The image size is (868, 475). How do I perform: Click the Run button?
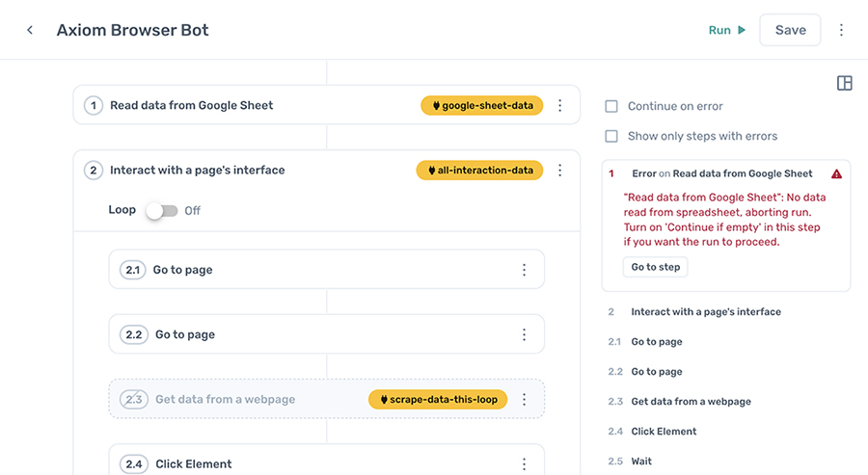pos(727,30)
